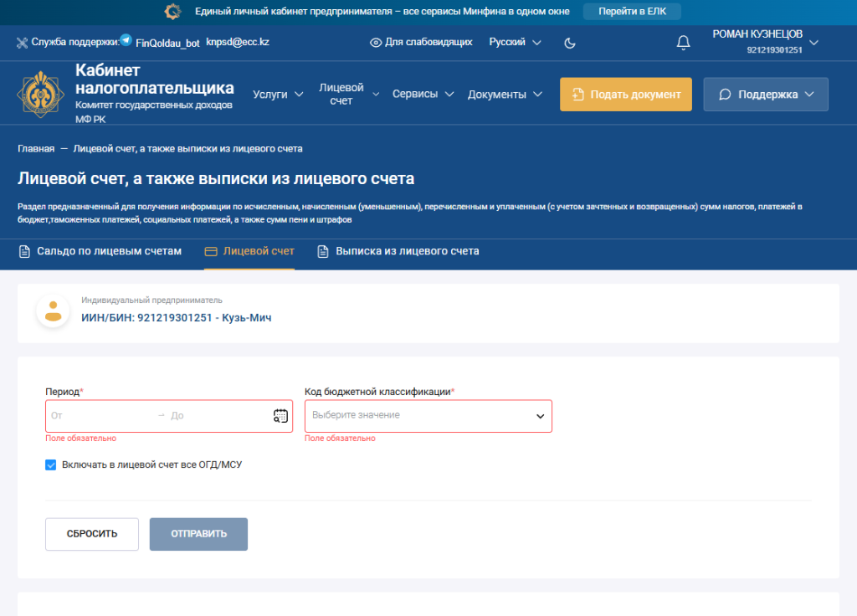Click the individual entrepreneur avatar icon
857x616 pixels.
point(53,311)
